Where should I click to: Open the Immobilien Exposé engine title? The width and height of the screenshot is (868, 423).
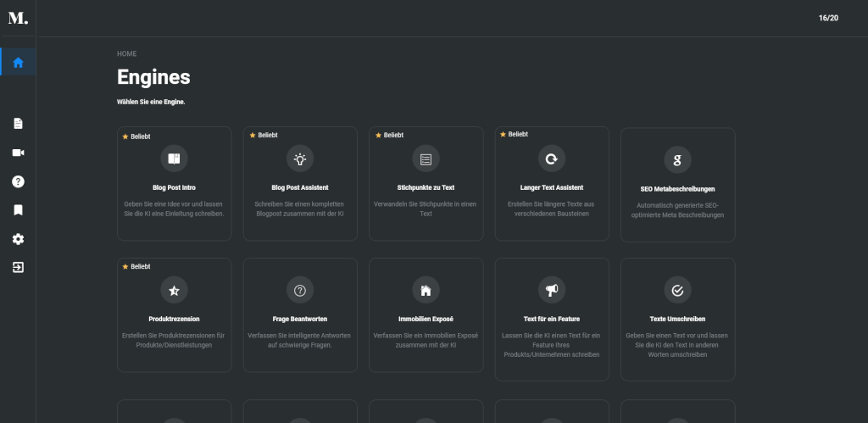426,319
